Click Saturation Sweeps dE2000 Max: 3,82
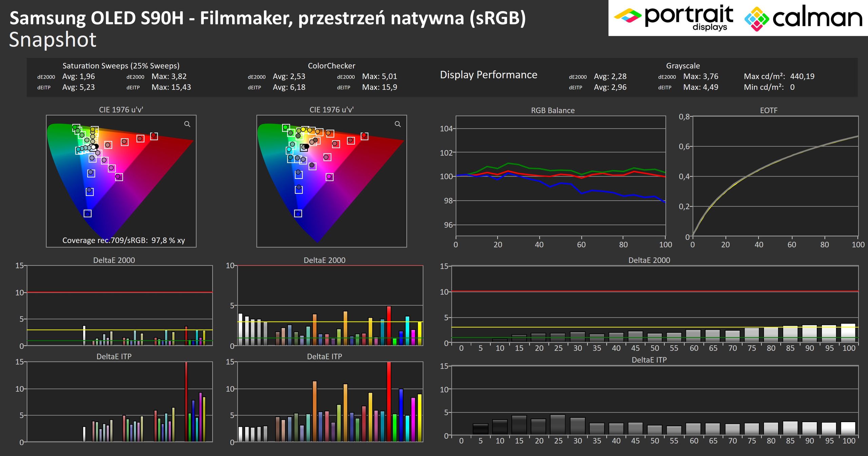The image size is (868, 456). click(x=169, y=77)
